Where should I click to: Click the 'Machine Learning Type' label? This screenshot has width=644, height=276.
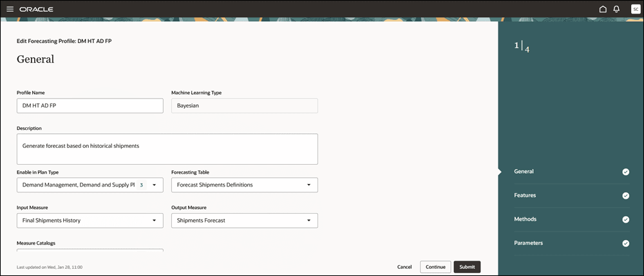[x=196, y=93]
